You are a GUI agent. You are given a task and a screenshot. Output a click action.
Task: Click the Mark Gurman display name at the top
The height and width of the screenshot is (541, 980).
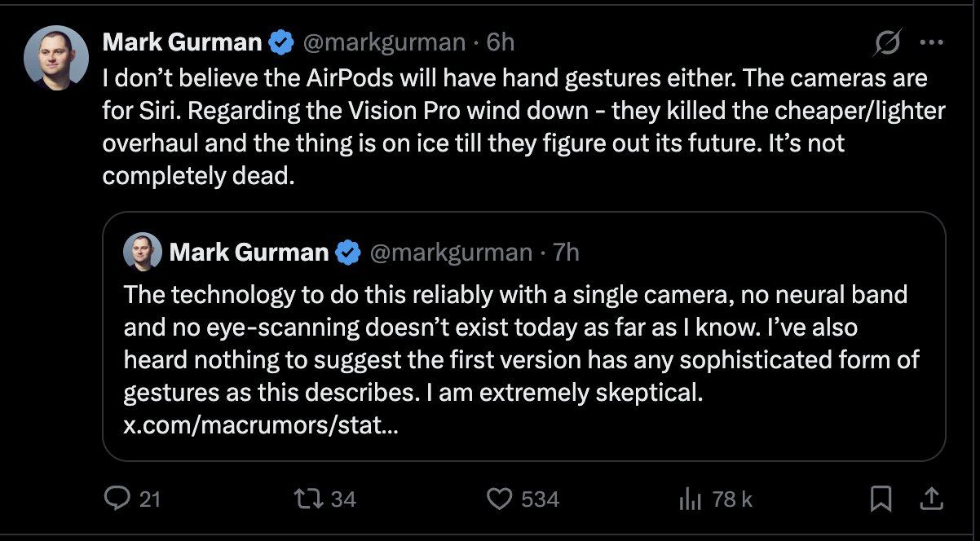coord(182,42)
